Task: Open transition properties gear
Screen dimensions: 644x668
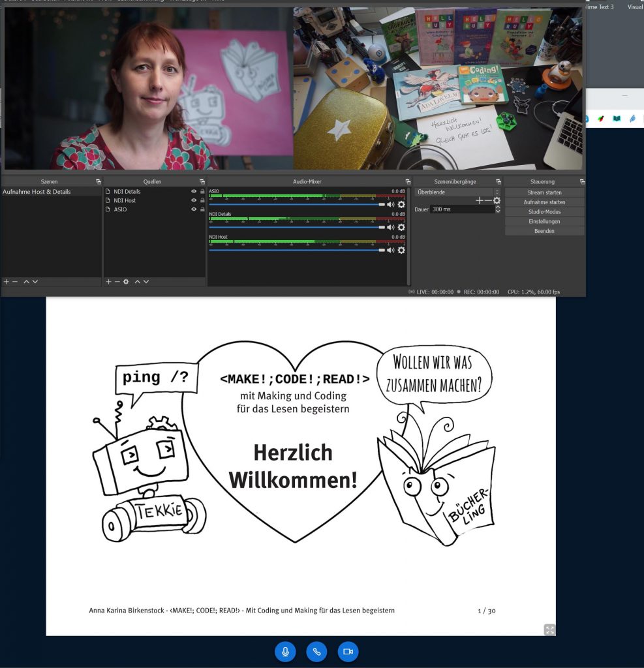Action: (497, 200)
